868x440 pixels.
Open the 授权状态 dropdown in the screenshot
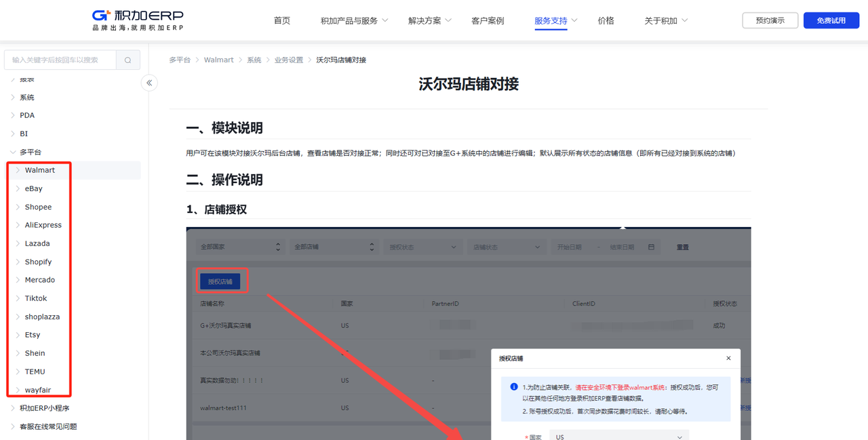pyautogui.click(x=422, y=247)
